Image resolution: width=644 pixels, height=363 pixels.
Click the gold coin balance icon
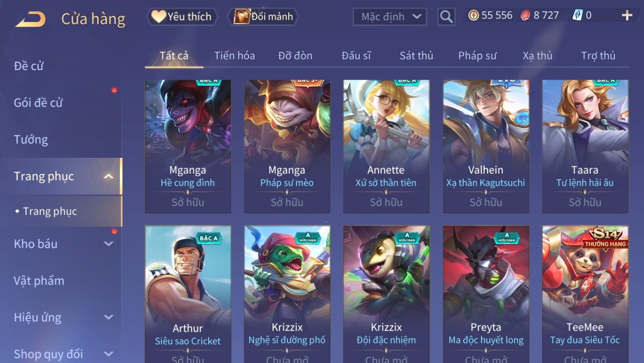[473, 15]
